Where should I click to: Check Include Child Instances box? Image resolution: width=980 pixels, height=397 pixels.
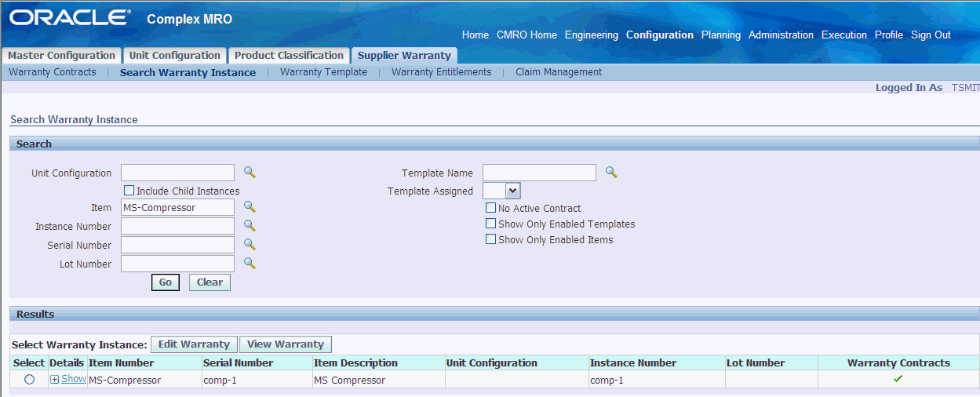point(129,191)
